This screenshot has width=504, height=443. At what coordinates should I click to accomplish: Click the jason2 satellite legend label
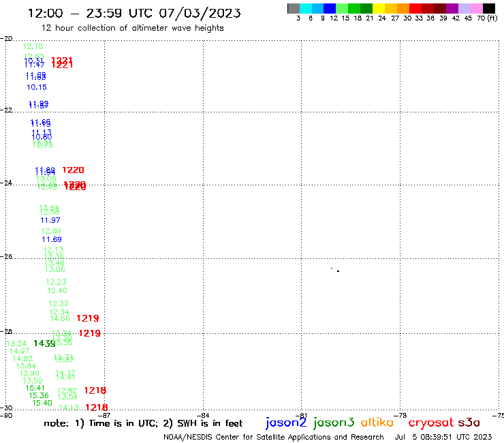tap(286, 423)
